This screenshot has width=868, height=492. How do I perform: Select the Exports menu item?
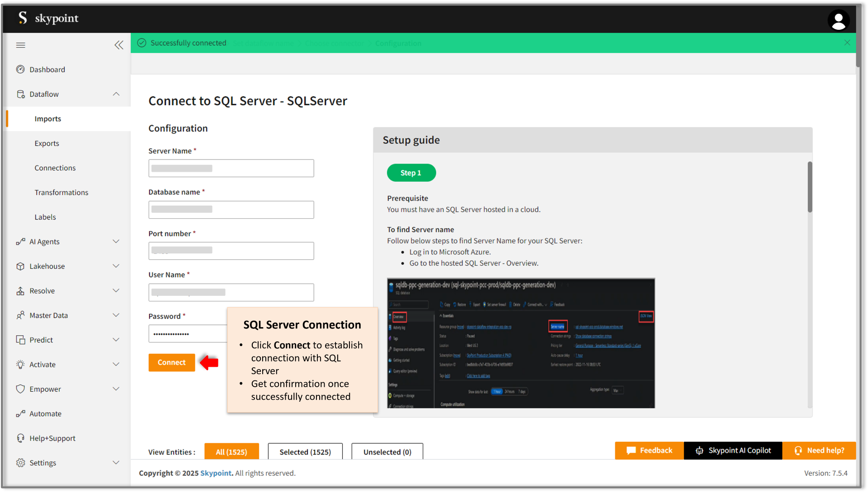click(x=47, y=143)
